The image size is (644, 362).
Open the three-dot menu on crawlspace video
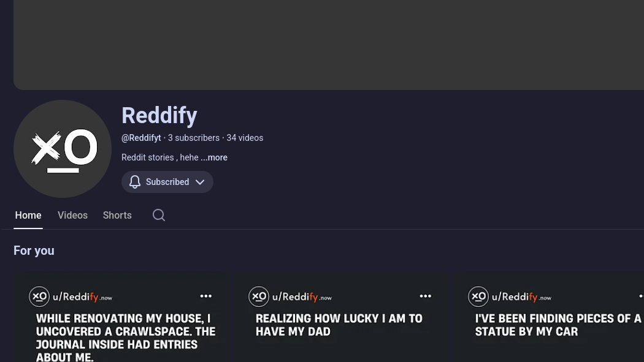205,296
